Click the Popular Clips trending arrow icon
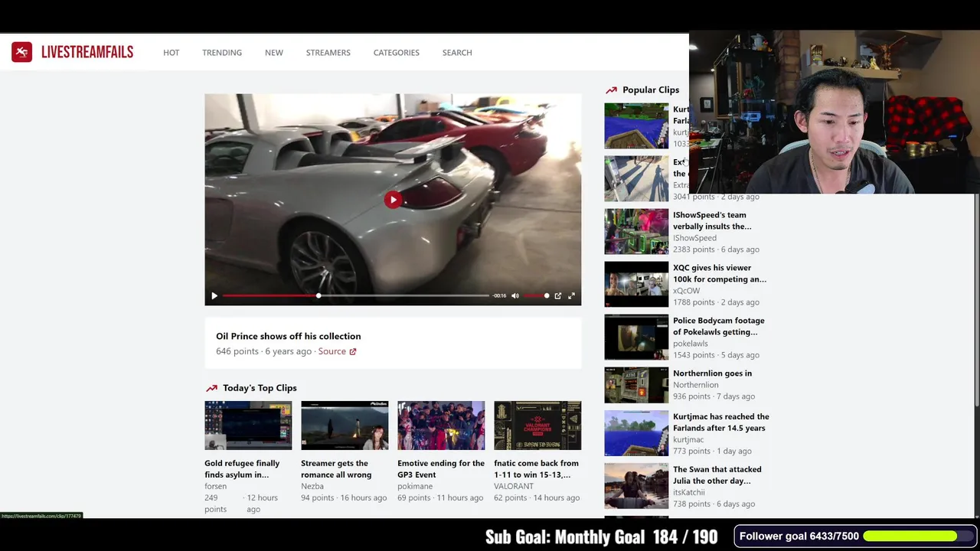The height and width of the screenshot is (551, 980). click(611, 90)
